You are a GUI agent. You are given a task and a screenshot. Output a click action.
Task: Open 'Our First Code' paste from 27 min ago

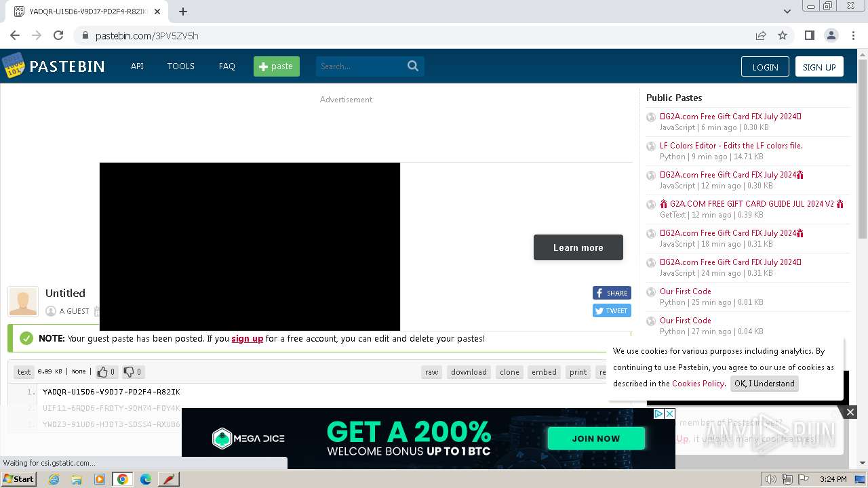[x=686, y=320]
